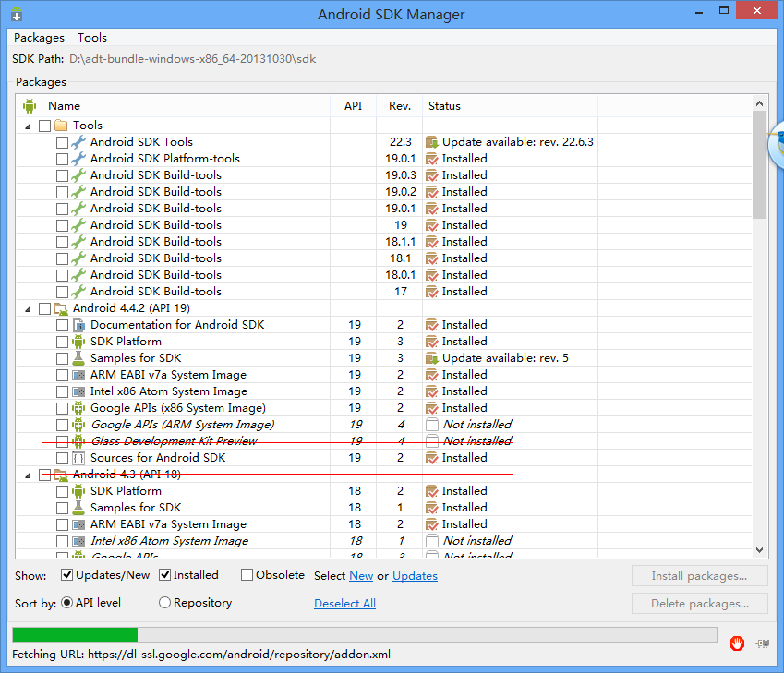Click the flask icon for API 18 Samples for SDK
The height and width of the screenshot is (673, 784).
pos(78,508)
